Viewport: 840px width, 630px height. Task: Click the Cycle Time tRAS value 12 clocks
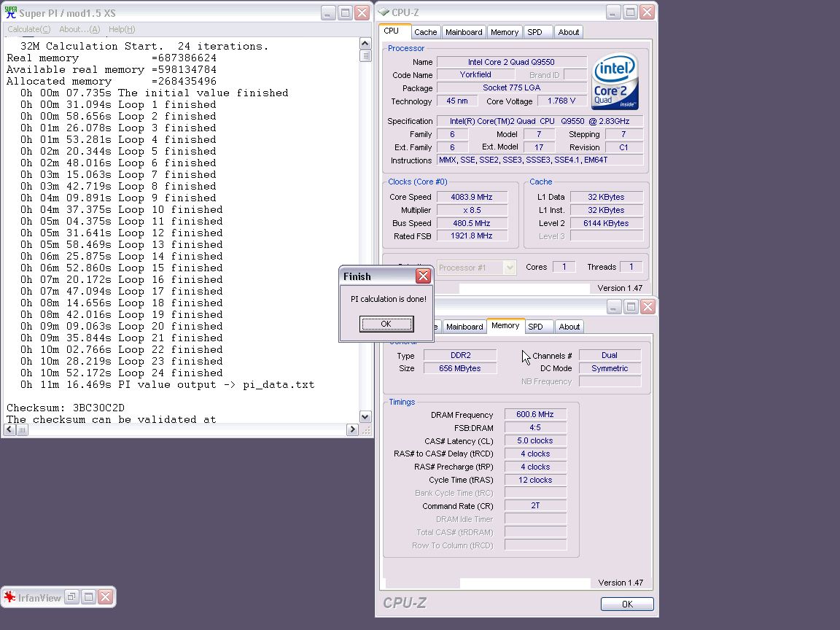tap(535, 480)
